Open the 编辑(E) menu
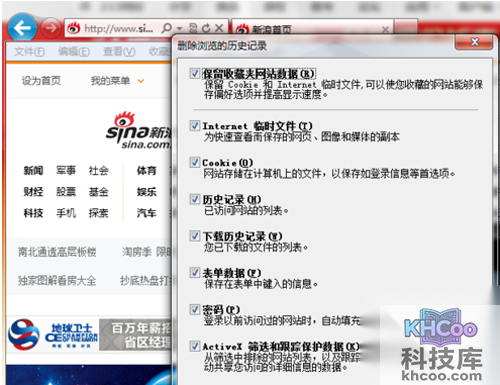This screenshot has width=500, height=385. pos(74,52)
